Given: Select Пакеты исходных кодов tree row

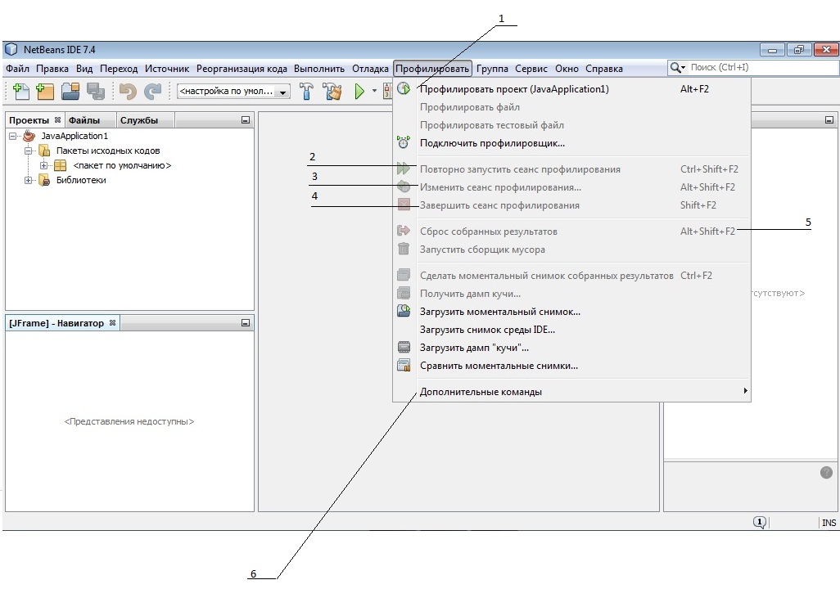Looking at the screenshot, I should tap(100, 151).
